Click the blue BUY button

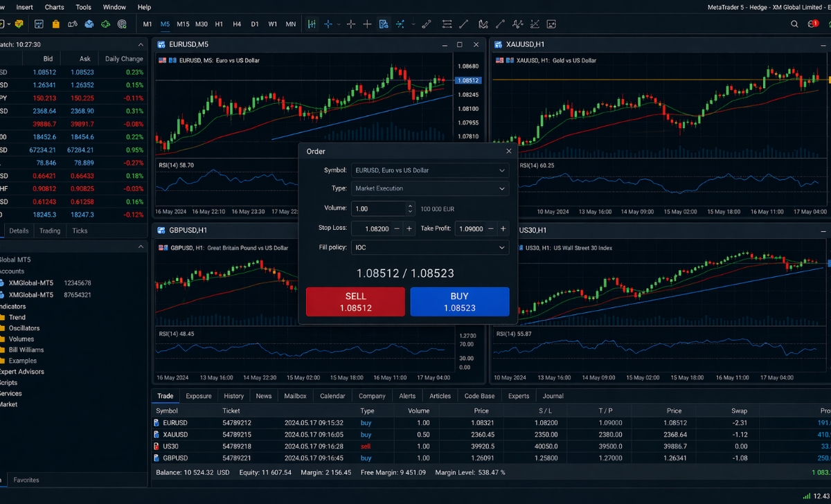point(459,302)
